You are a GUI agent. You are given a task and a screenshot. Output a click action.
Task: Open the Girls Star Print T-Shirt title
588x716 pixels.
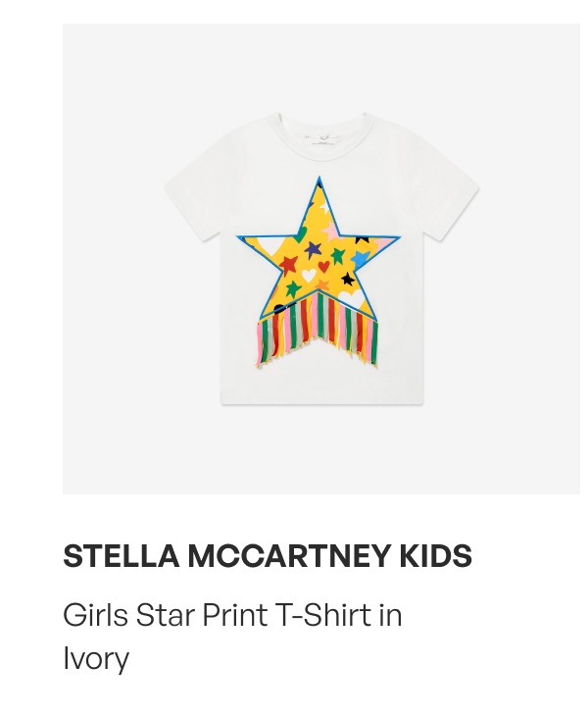(x=232, y=637)
